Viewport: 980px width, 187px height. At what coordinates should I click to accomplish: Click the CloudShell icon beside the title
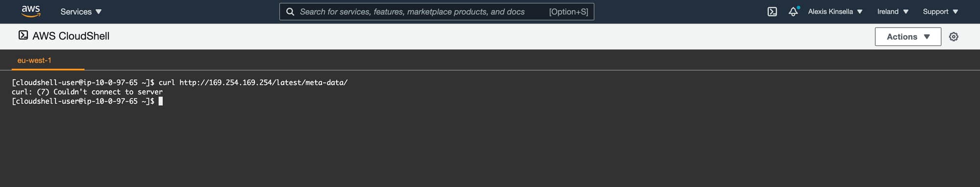23,35
